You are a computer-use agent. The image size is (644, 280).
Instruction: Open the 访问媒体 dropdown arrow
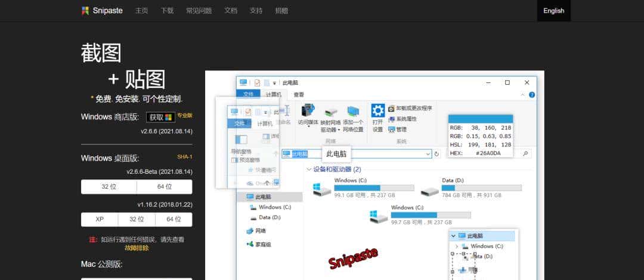(308, 126)
